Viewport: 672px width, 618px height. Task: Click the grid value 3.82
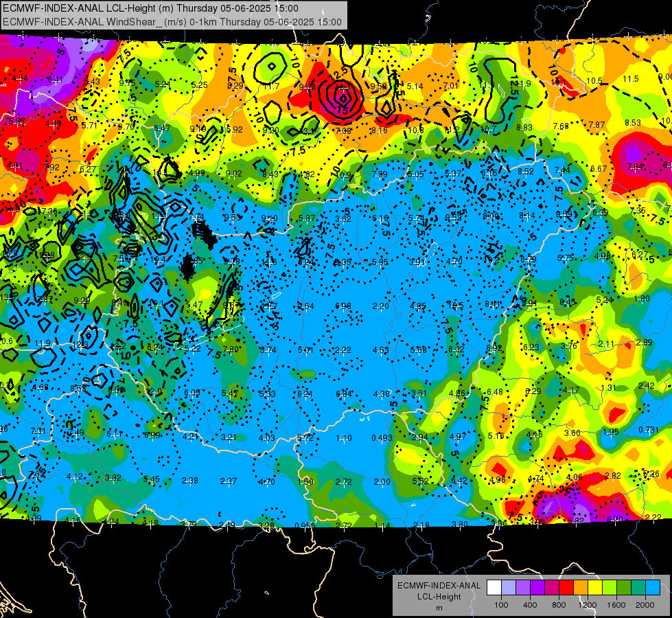113,478
